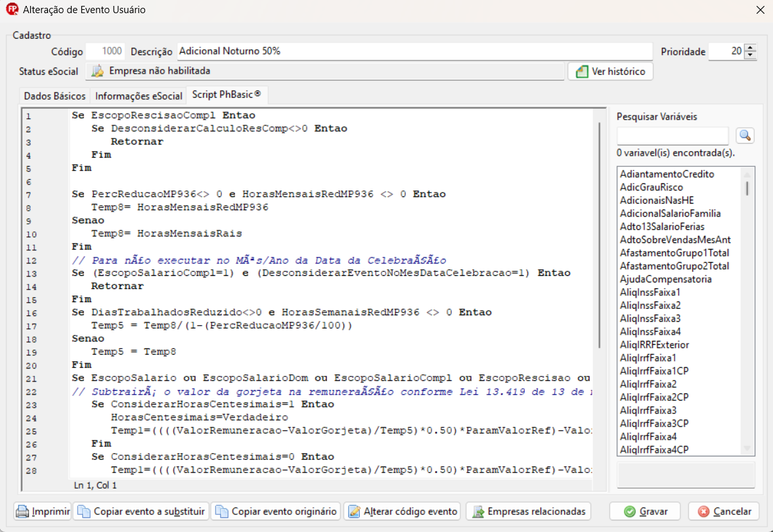Save the event with the Gravar button
773x532 pixels.
(x=645, y=512)
